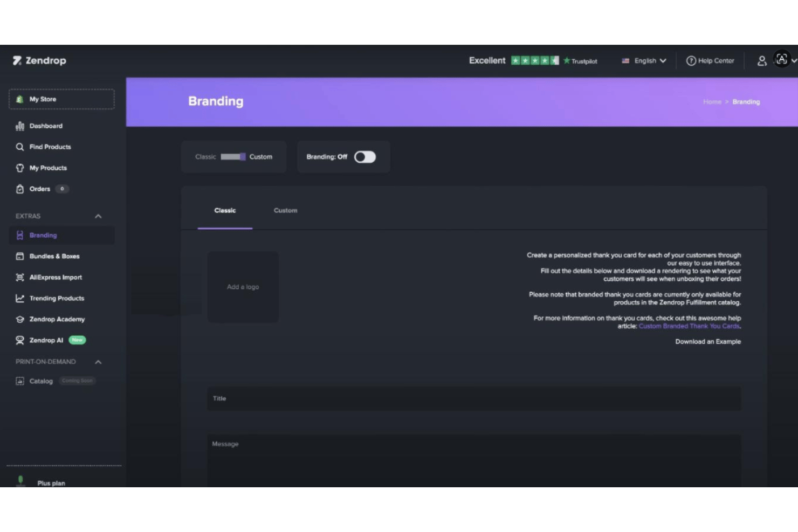Expand the account menu chevron
798x532 pixels.
pos(794,61)
